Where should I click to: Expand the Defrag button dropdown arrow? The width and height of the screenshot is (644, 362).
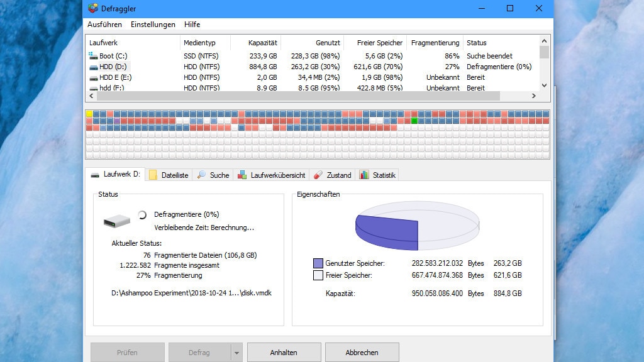(238, 353)
